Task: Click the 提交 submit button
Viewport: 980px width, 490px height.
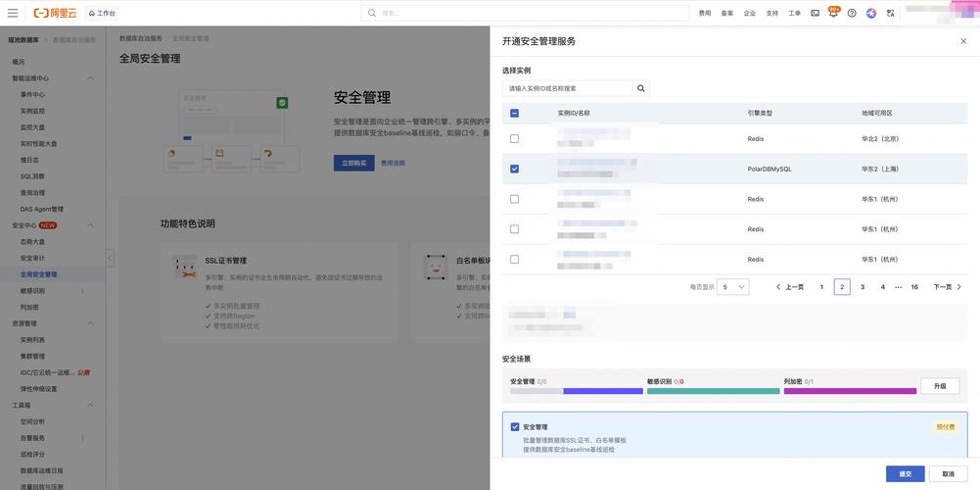Action: 905,473
